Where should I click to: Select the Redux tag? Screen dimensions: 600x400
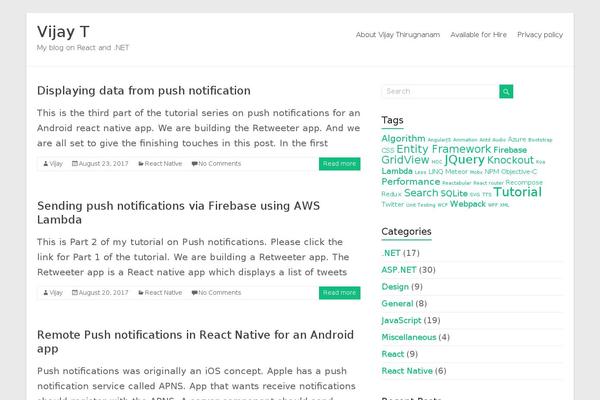391,194
